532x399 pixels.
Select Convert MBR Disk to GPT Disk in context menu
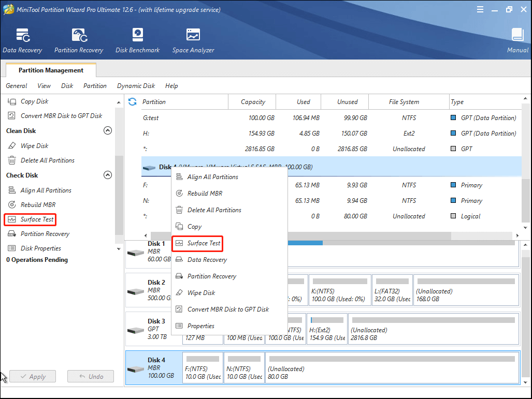pyautogui.click(x=229, y=309)
